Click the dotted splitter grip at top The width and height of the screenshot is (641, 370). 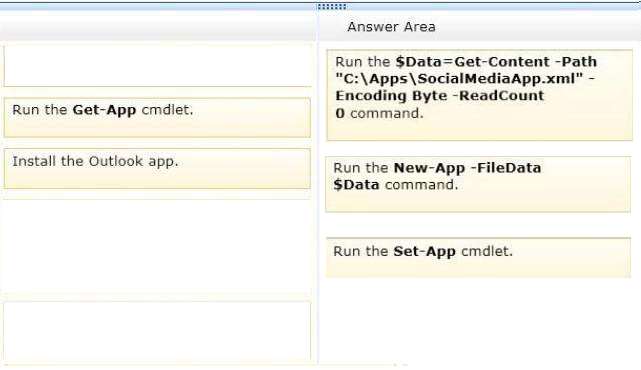332,7
